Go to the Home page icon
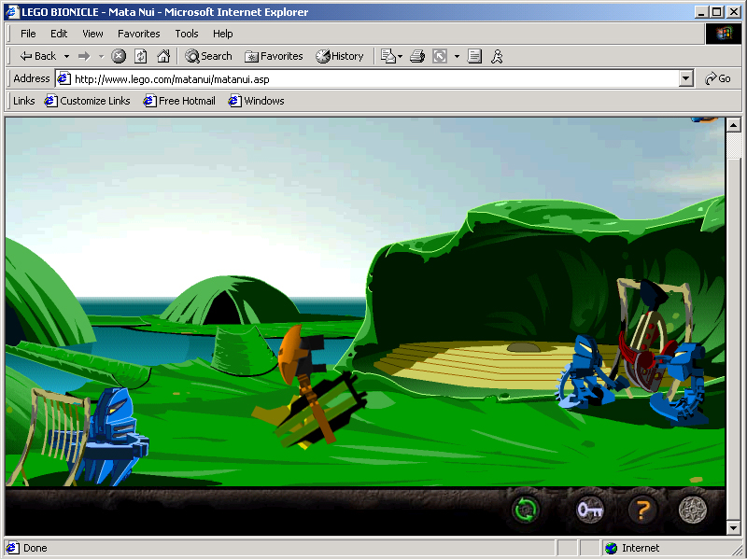Viewport: 747px width, 560px height. pos(163,56)
